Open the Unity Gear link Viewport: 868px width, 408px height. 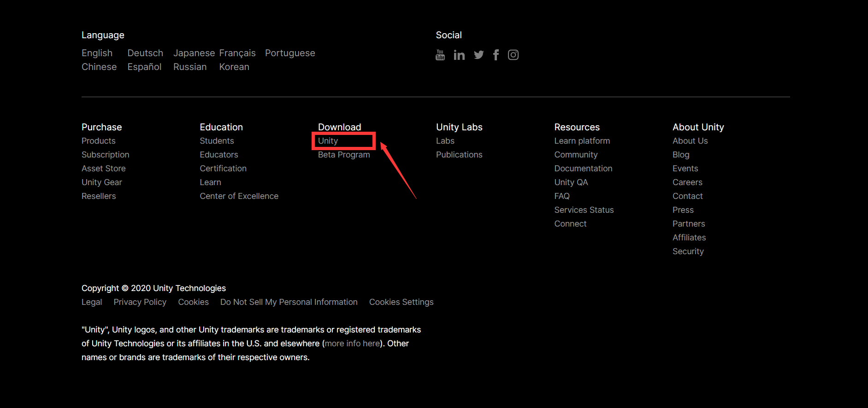pos(102,182)
